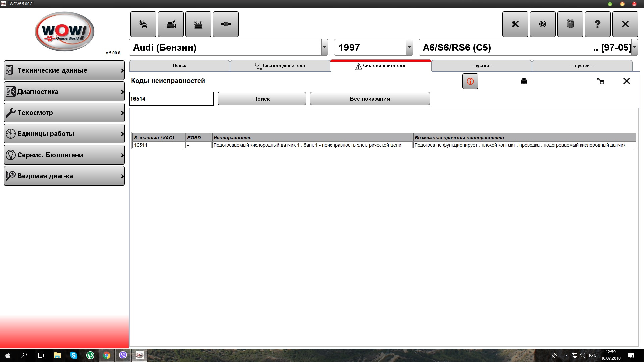The width and height of the screenshot is (644, 362).
Task: Expand Технические данные sidebar menu
Action: pyautogui.click(x=64, y=70)
